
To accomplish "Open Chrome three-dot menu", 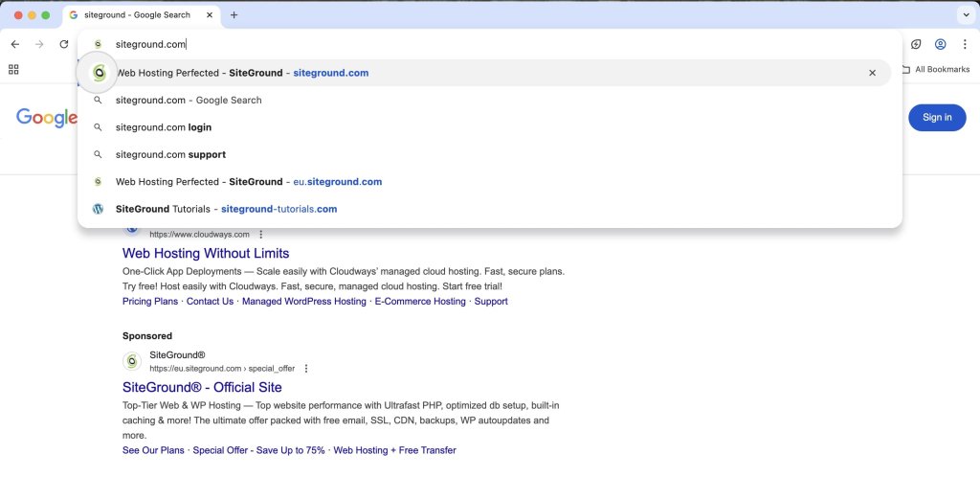I will click(x=965, y=44).
